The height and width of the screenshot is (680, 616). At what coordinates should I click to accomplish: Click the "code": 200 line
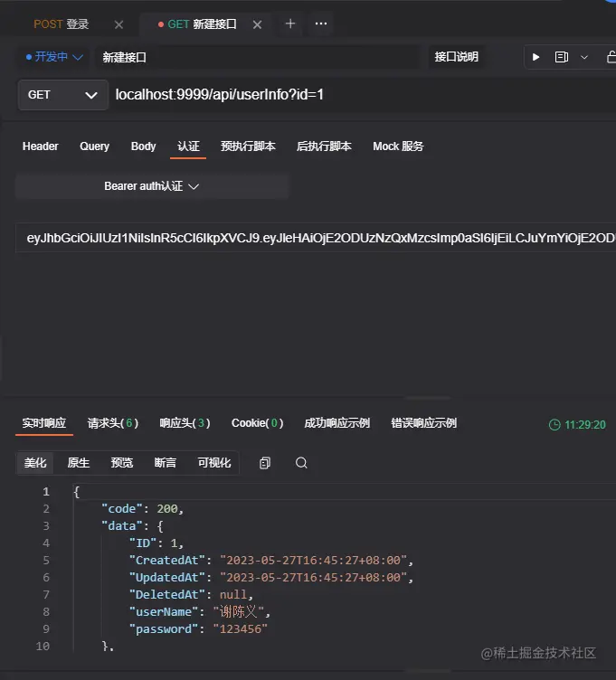(x=142, y=509)
